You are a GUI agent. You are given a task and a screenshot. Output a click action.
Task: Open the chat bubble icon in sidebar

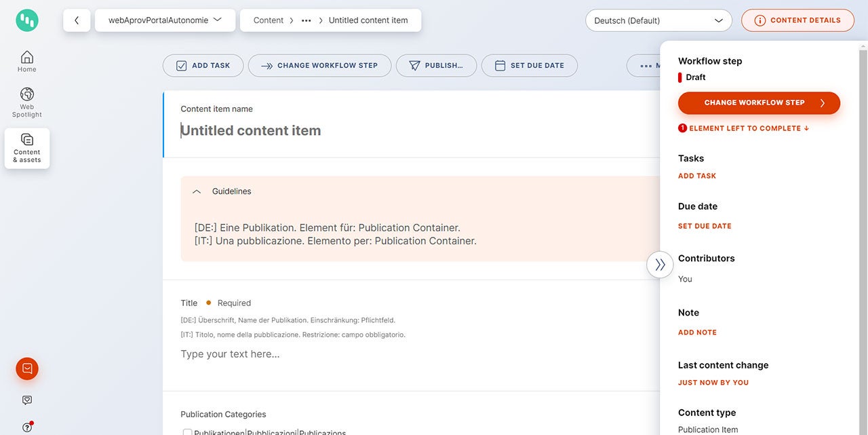click(x=27, y=400)
